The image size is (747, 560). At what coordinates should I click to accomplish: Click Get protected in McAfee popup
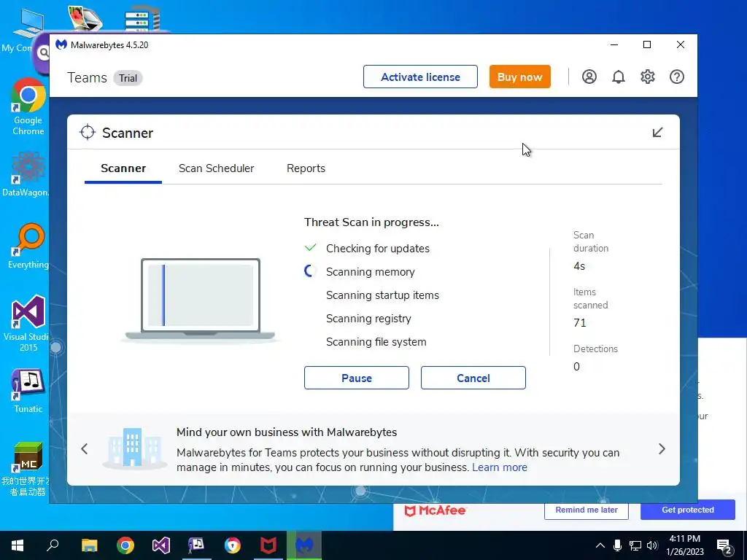click(x=688, y=510)
